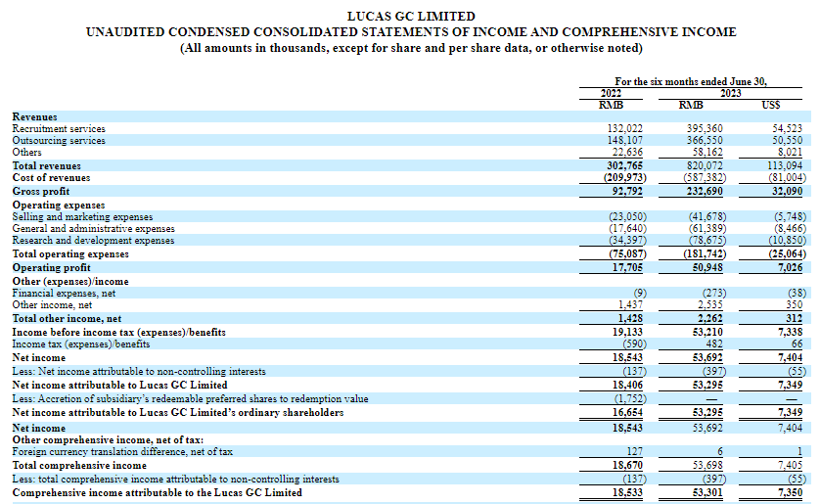Select 2023 RMB total revenues 820,072
The height and width of the screenshot is (504, 820).
(x=705, y=165)
